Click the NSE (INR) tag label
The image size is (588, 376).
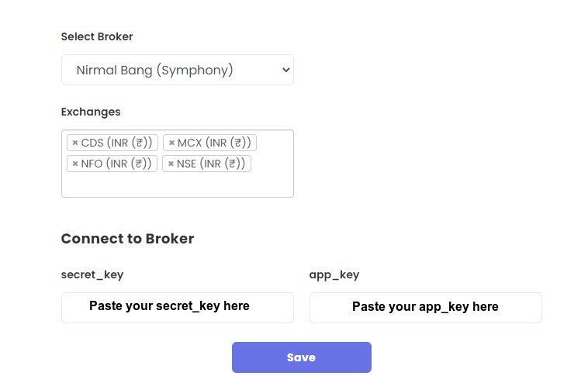click(x=211, y=164)
